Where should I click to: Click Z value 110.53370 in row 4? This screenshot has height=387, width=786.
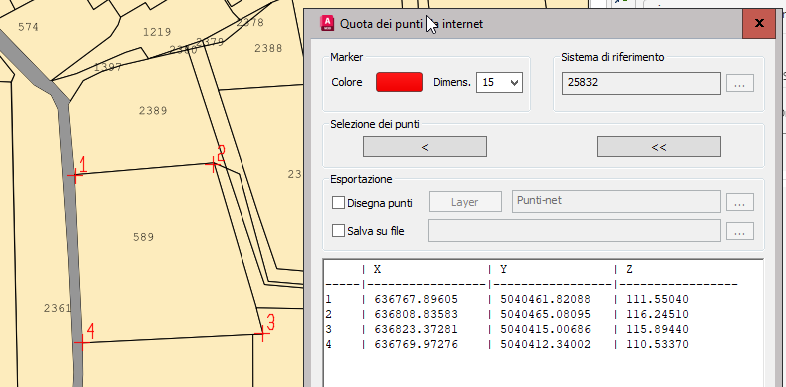pyautogui.click(x=657, y=344)
